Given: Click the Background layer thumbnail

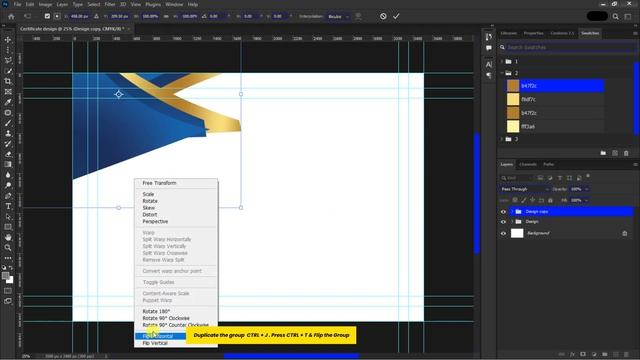Looking at the screenshot, I should tap(517, 233).
